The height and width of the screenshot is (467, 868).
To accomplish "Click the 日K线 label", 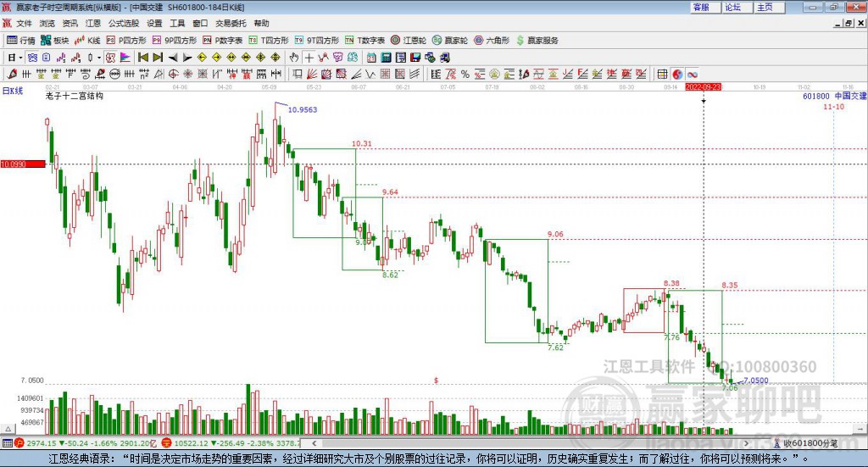I will 13,91.
